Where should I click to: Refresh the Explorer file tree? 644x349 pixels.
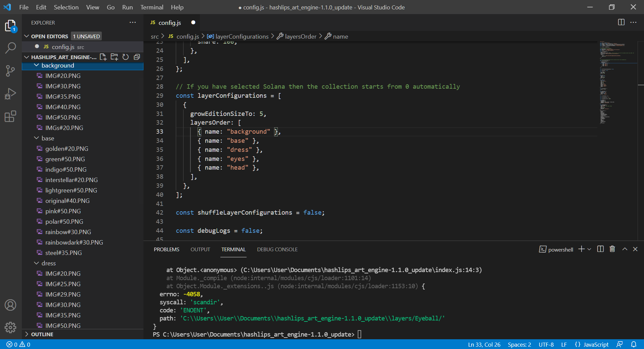click(125, 57)
